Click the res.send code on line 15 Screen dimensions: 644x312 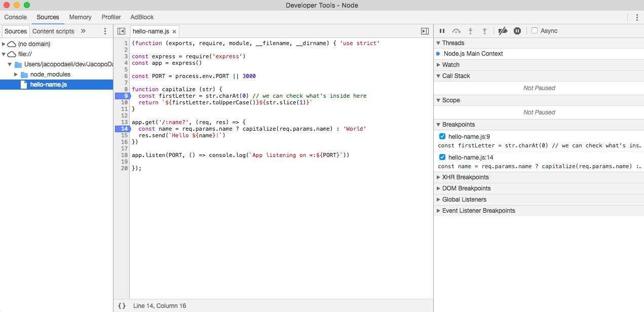(x=181, y=135)
